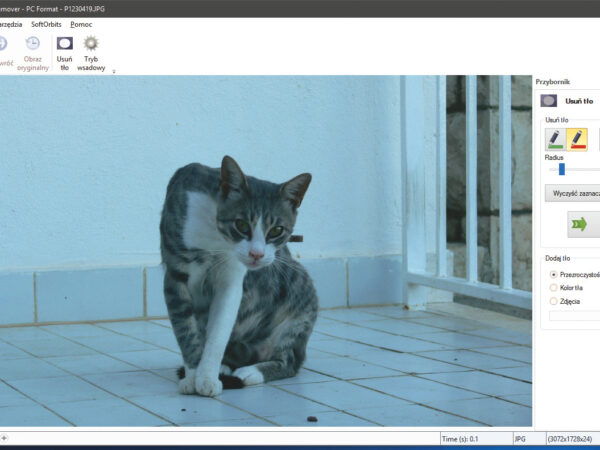Open Tryb wsadowy batch mode

(x=91, y=44)
